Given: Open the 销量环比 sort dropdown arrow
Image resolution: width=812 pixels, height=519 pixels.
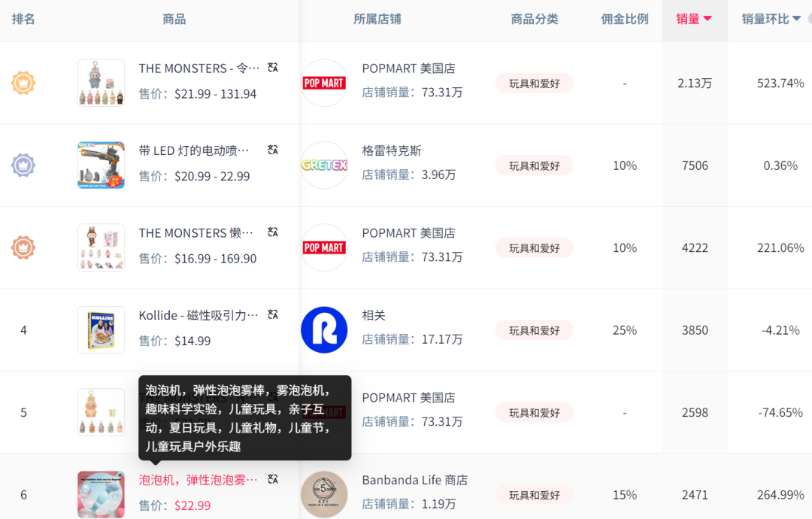Looking at the screenshot, I should click(798, 18).
